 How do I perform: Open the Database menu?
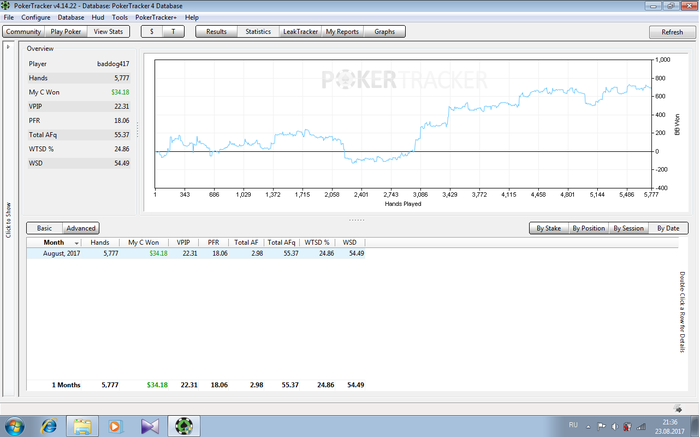[x=71, y=17]
